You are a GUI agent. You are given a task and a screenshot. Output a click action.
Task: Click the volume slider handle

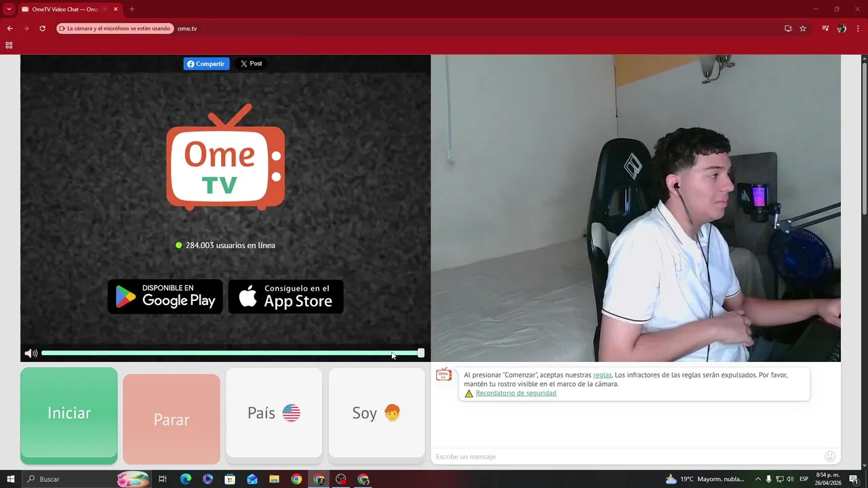pos(421,353)
